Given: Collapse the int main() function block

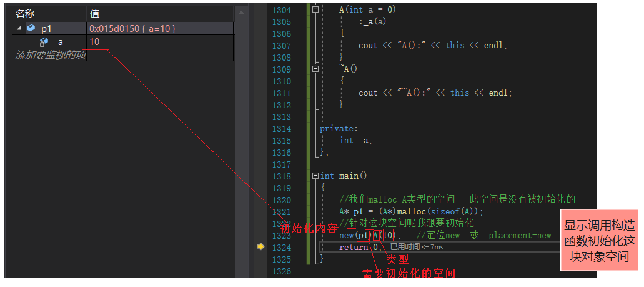Looking at the screenshot, I should tap(315, 176).
